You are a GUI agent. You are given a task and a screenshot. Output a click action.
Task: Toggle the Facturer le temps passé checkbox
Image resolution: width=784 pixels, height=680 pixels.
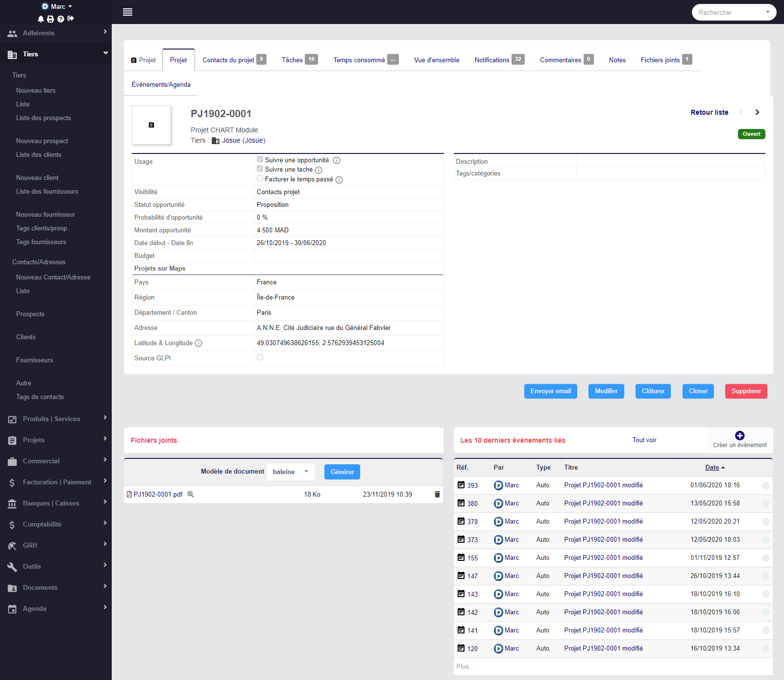pos(260,178)
